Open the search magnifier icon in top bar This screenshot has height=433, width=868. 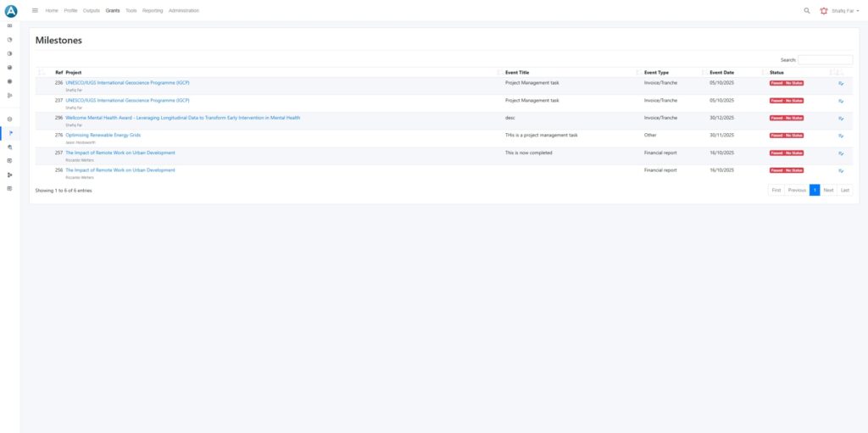coord(806,10)
